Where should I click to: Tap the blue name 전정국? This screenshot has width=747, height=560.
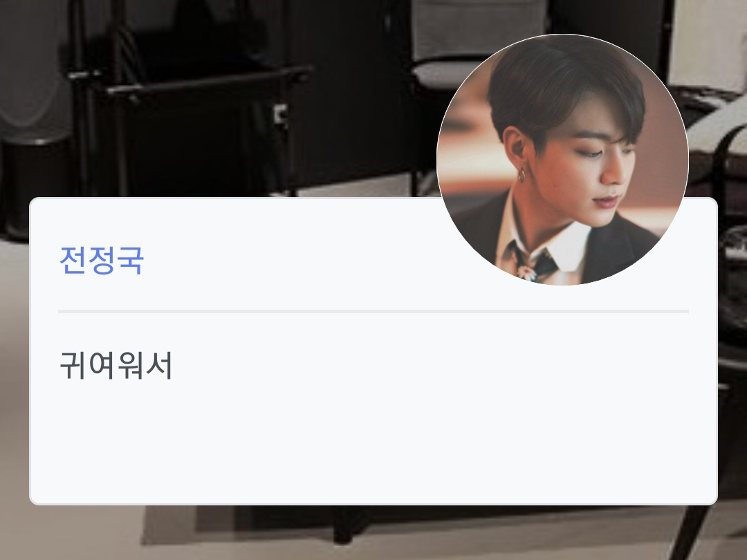click(x=102, y=261)
